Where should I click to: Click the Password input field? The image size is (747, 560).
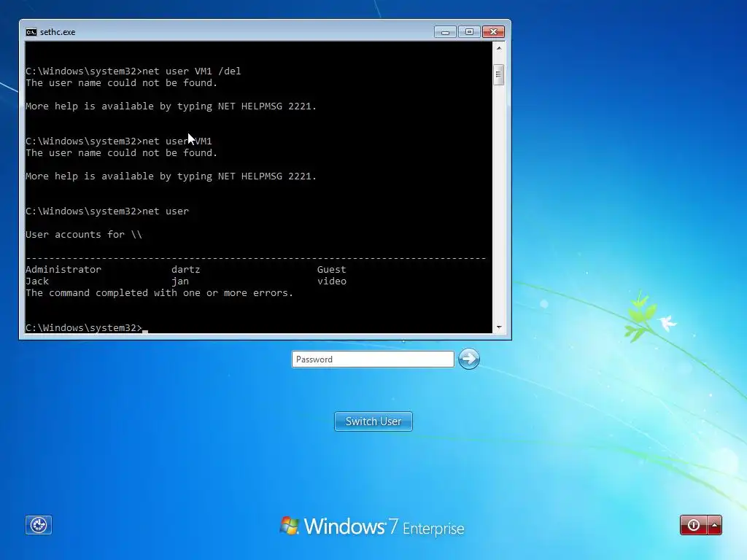click(373, 359)
